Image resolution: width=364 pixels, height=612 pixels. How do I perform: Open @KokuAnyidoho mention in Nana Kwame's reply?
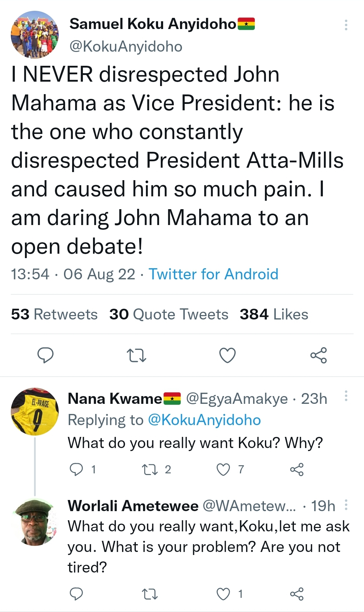204,420
